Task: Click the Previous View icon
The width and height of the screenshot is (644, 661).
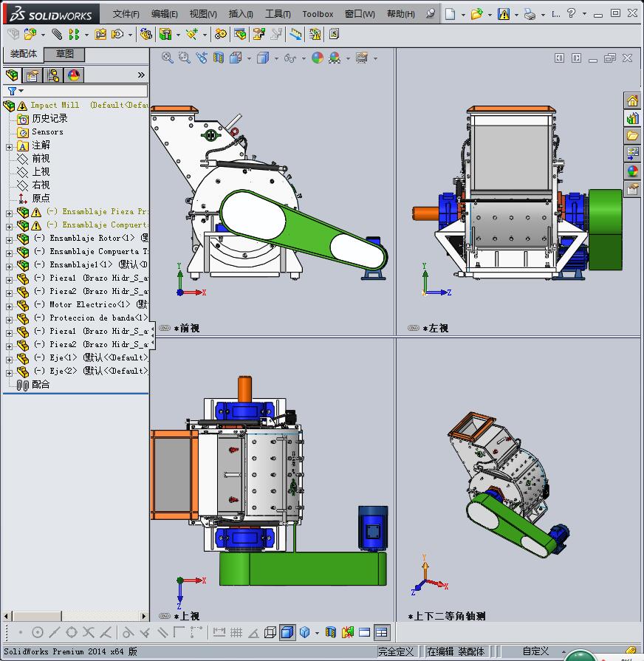Action: 202,58
